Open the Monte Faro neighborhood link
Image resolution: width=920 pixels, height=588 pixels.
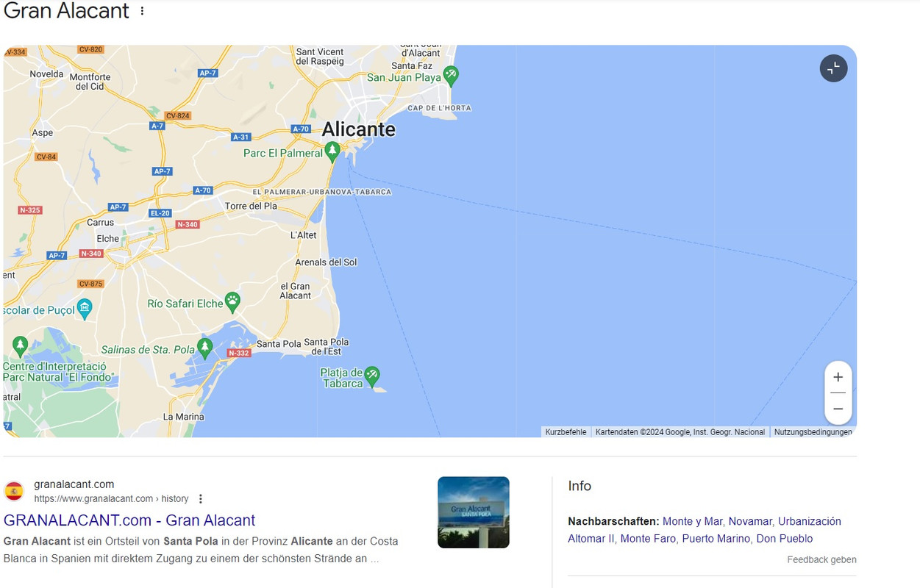point(648,539)
